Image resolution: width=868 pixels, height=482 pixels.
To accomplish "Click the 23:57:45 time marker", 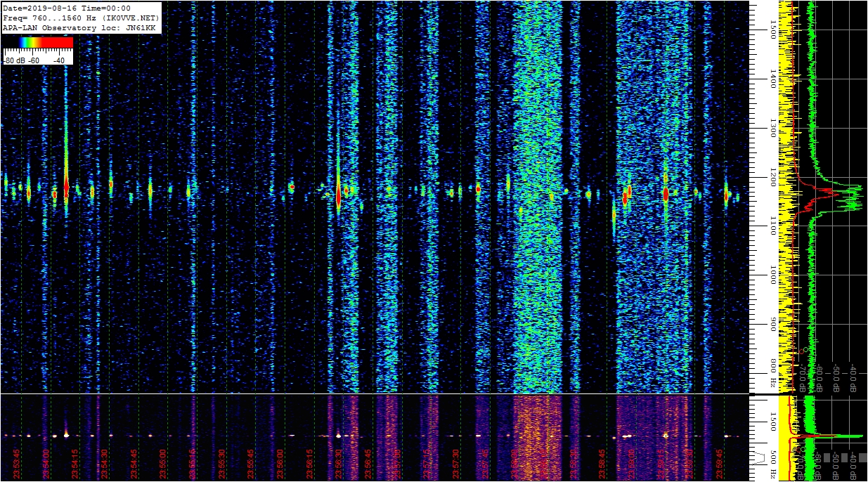I will click(x=486, y=464).
